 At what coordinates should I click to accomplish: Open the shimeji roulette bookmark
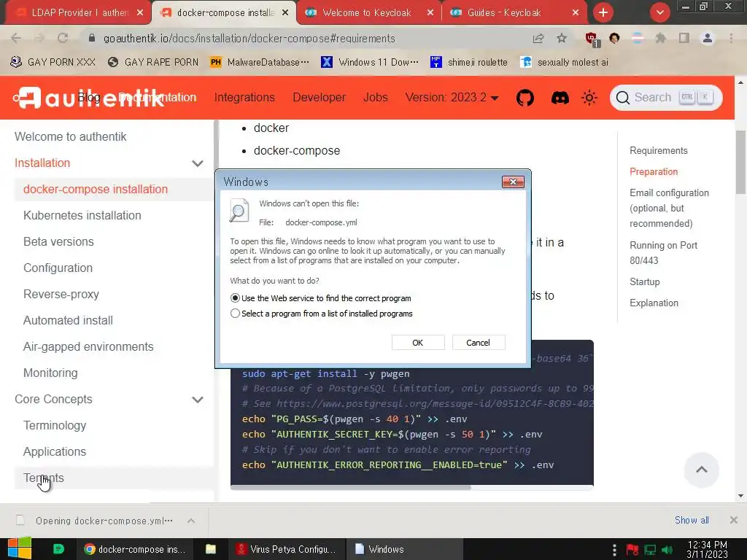[x=469, y=62]
